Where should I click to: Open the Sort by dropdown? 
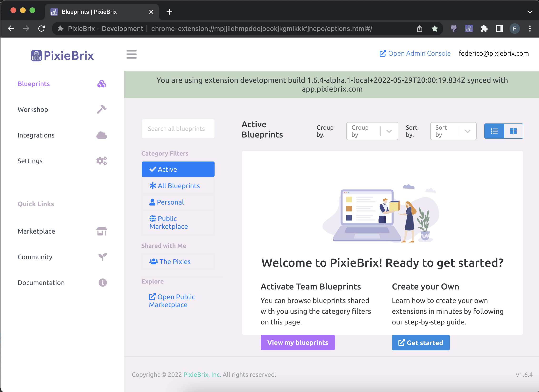click(x=453, y=131)
